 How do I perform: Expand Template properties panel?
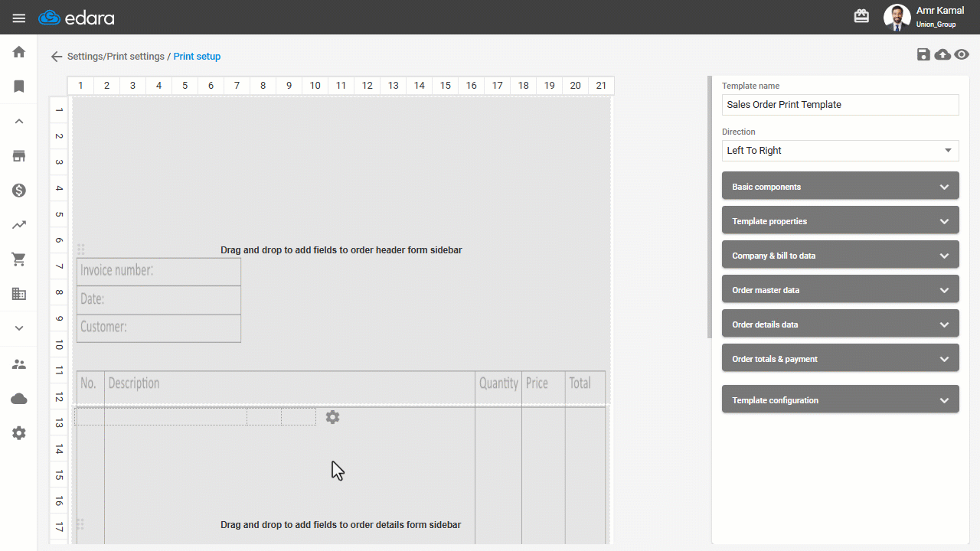click(x=840, y=221)
